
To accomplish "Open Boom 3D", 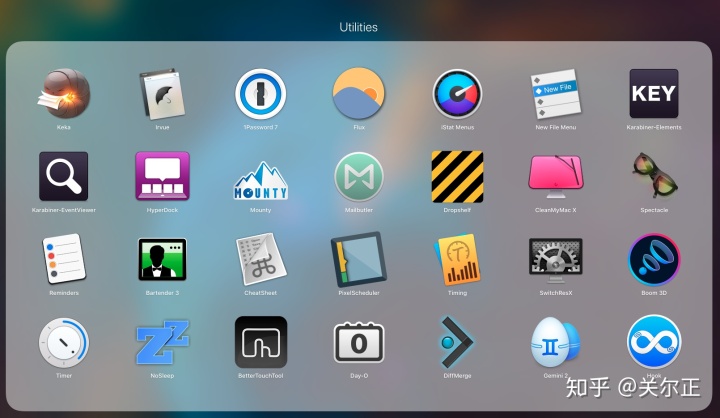I will [654, 259].
